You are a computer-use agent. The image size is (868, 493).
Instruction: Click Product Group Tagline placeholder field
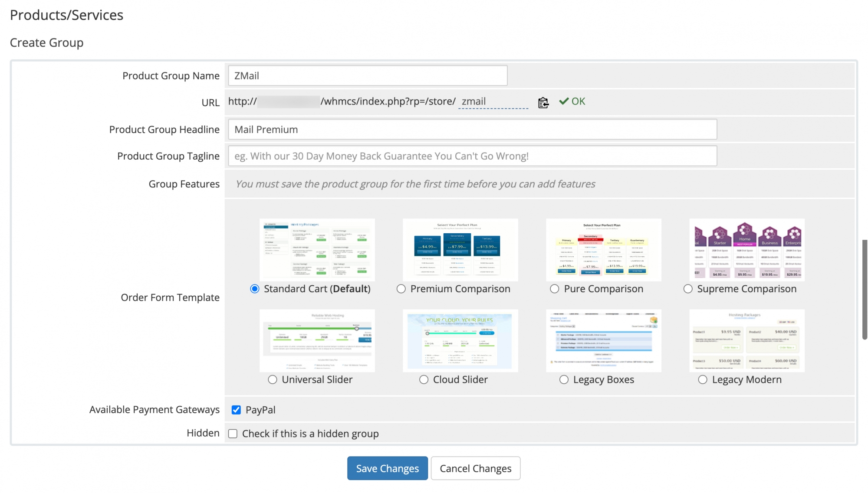click(472, 155)
